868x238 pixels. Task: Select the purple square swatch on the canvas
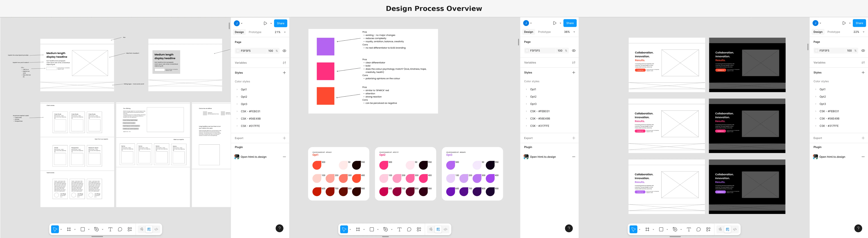click(326, 47)
